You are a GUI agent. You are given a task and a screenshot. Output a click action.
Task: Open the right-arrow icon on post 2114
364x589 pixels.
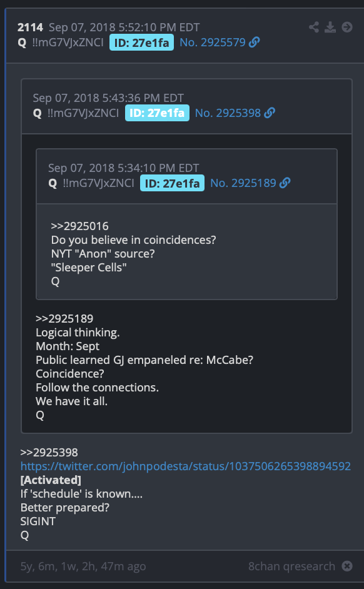(346, 27)
